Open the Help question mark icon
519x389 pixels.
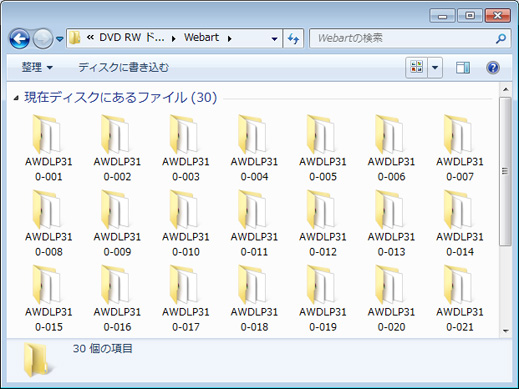coord(493,68)
